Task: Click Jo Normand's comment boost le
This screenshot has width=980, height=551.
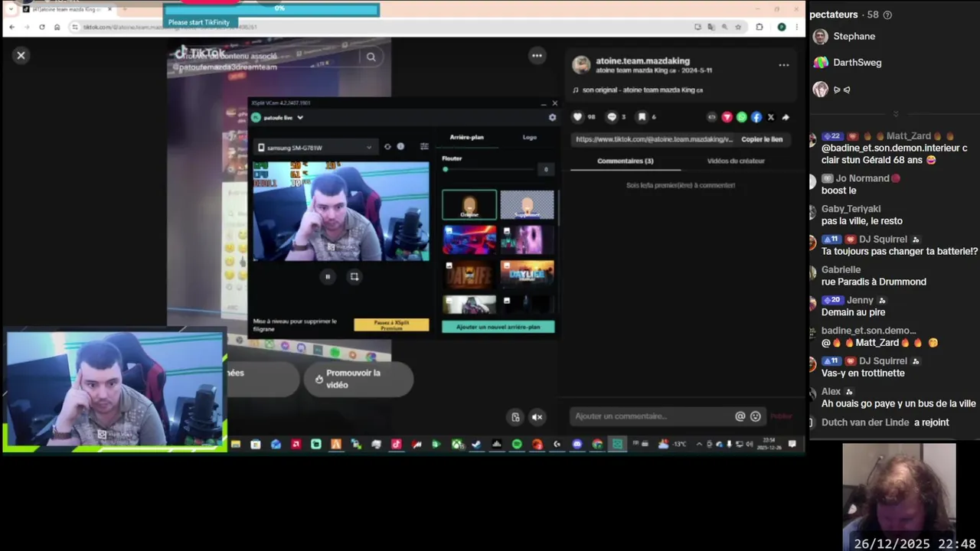Action: [x=838, y=191]
